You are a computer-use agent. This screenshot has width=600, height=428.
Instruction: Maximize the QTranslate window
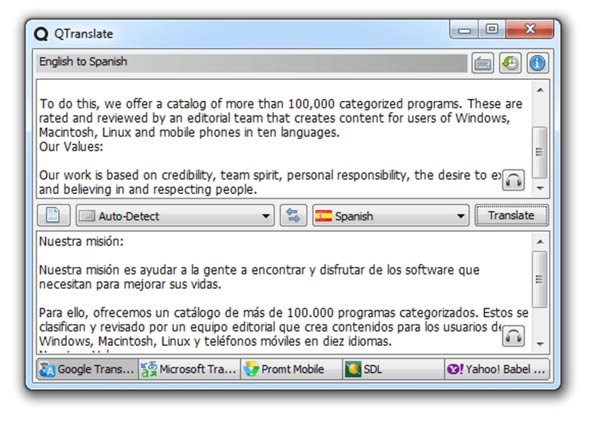pos(492,29)
